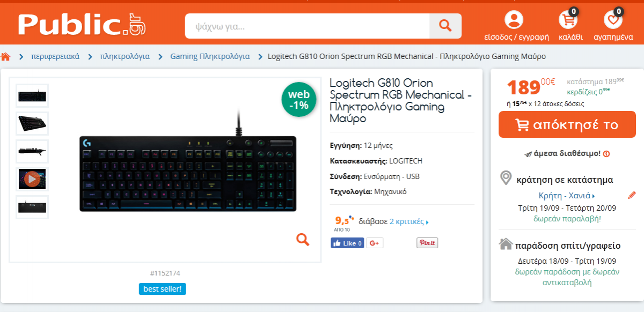Viewport: 644px width, 312px height.
Task: Click the magnifier zoom icon on product image
Action: point(303,239)
